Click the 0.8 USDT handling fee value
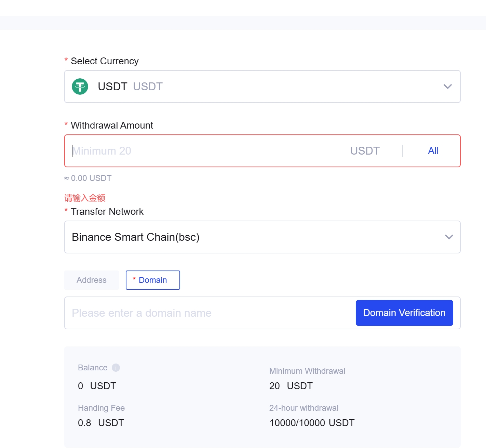 pyautogui.click(x=101, y=423)
